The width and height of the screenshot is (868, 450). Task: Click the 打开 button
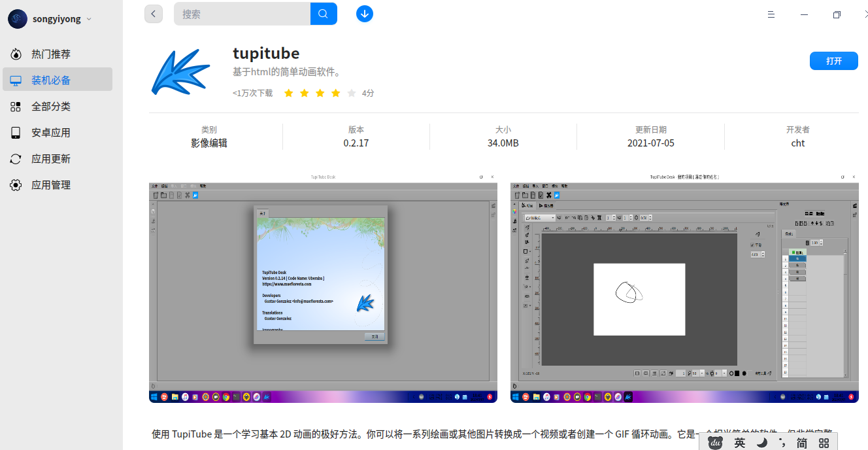(x=833, y=61)
